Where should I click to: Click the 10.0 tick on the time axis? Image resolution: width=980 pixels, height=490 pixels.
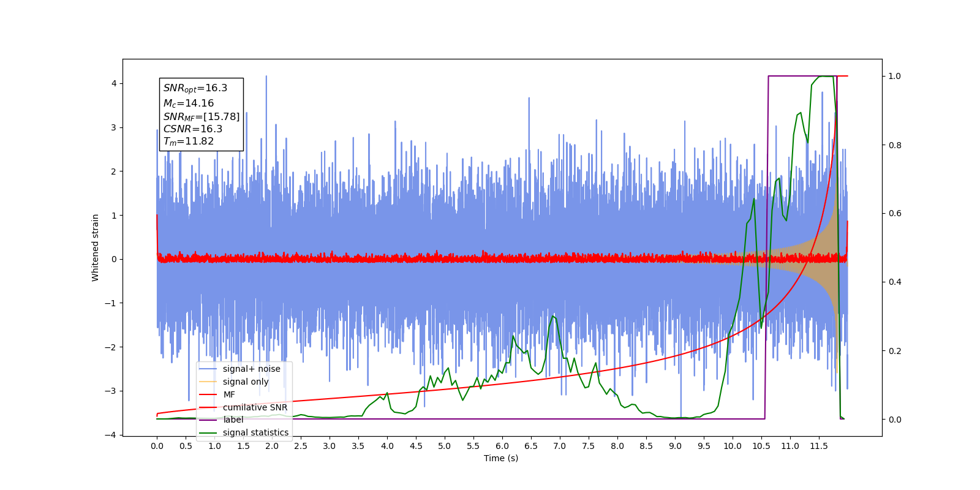(x=733, y=446)
